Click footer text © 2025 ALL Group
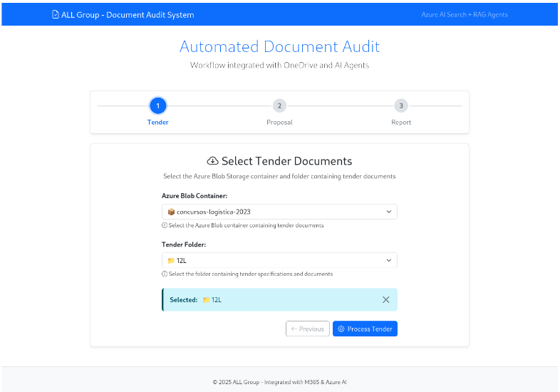The image size is (560, 392). 279,382
